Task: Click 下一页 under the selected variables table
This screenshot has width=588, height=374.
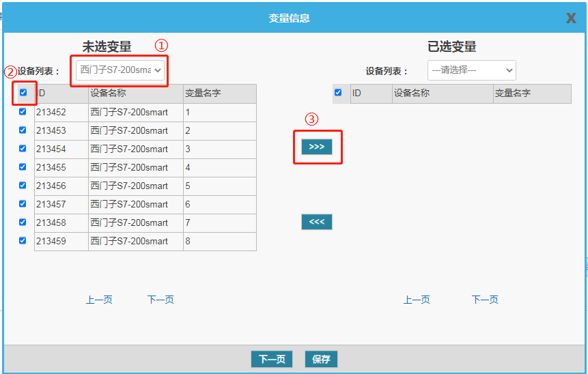Action: click(485, 300)
